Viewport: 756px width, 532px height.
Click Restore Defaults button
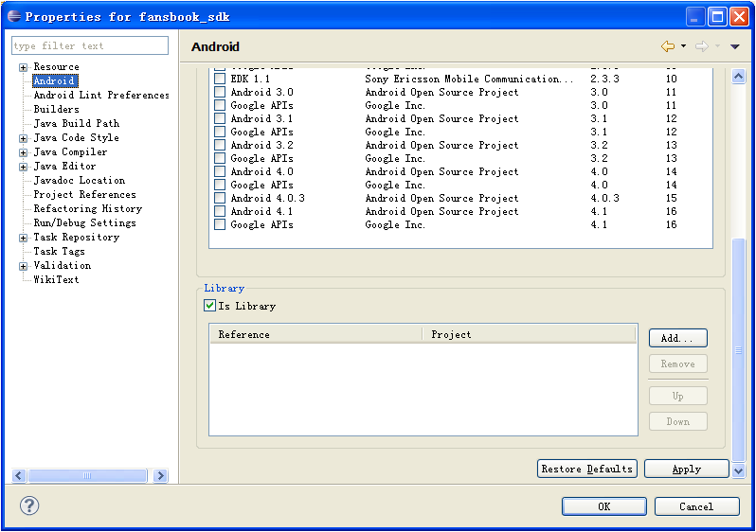pos(587,469)
